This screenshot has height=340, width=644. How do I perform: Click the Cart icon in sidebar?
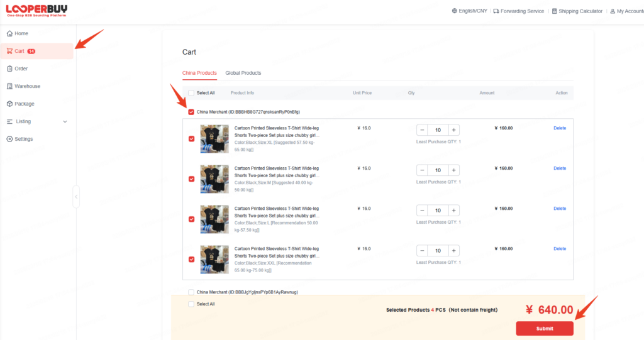click(9, 51)
